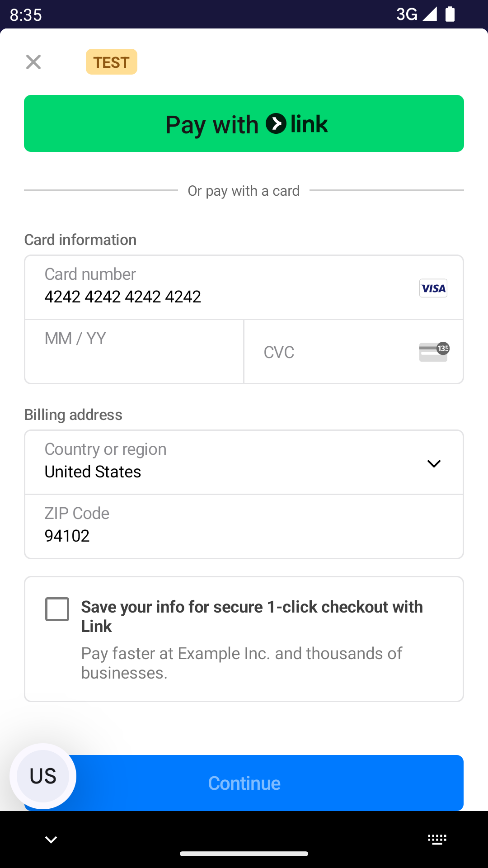Enter the CVC input field
Image resolution: width=488 pixels, height=868 pixels.
pos(334,352)
